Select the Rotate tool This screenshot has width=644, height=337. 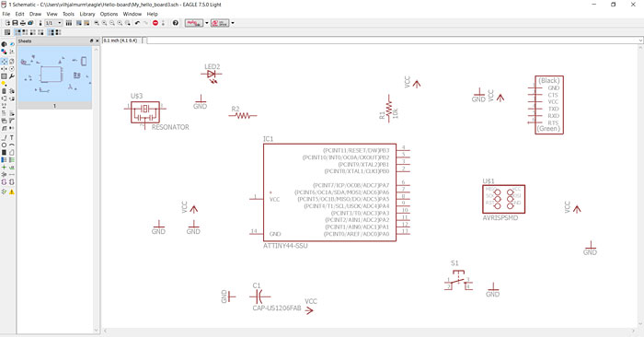coord(11,69)
